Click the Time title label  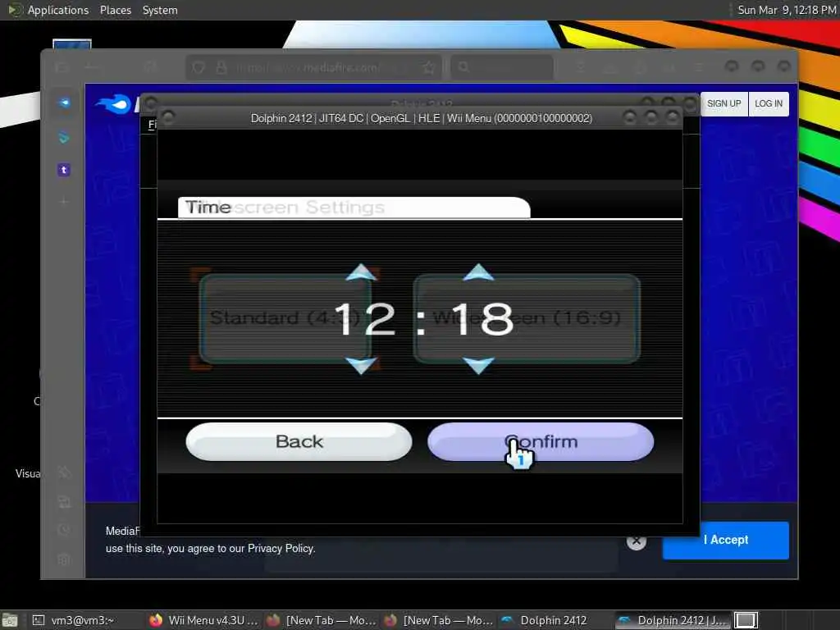(208, 207)
